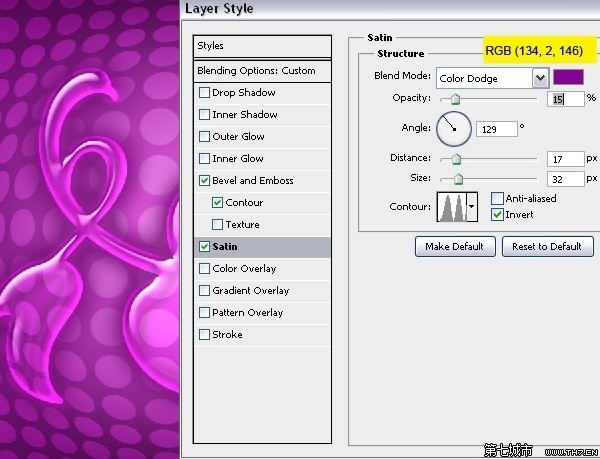Click the Opacity percentage field
Viewport: 600px width, 459px height.
pos(565,99)
